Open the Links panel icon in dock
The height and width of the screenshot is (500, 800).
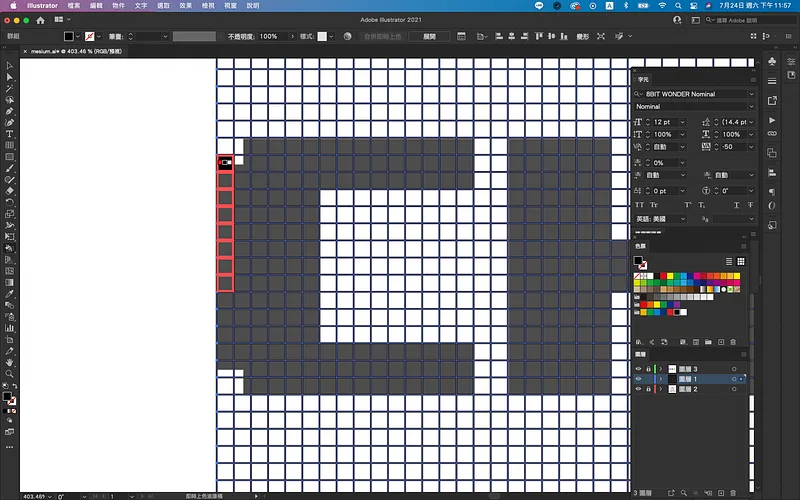(x=772, y=134)
